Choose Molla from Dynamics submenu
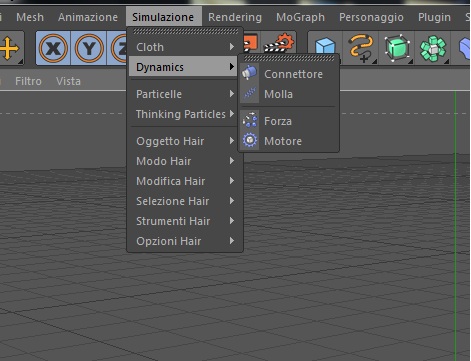 (289, 94)
